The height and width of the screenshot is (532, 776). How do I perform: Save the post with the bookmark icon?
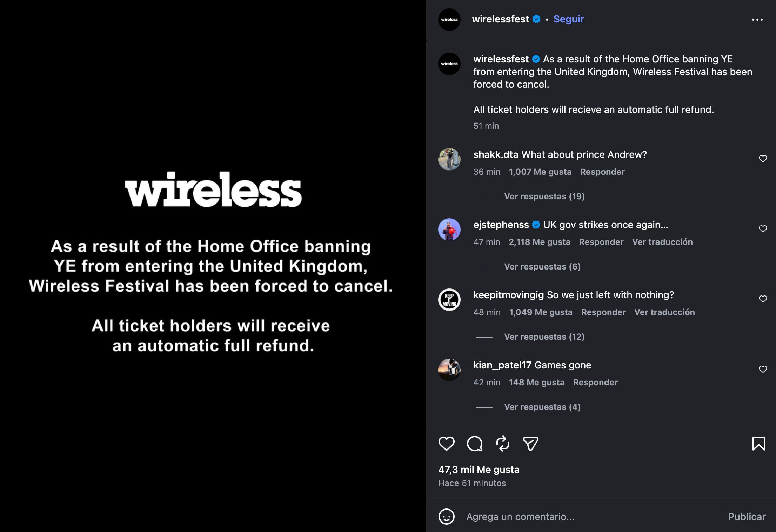759,443
